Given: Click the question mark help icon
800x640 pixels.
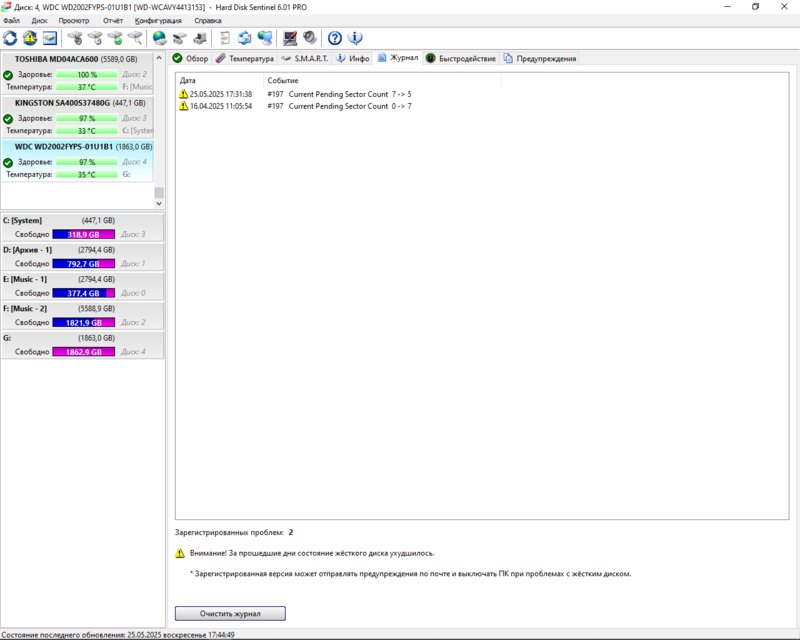Looking at the screenshot, I should [x=335, y=38].
